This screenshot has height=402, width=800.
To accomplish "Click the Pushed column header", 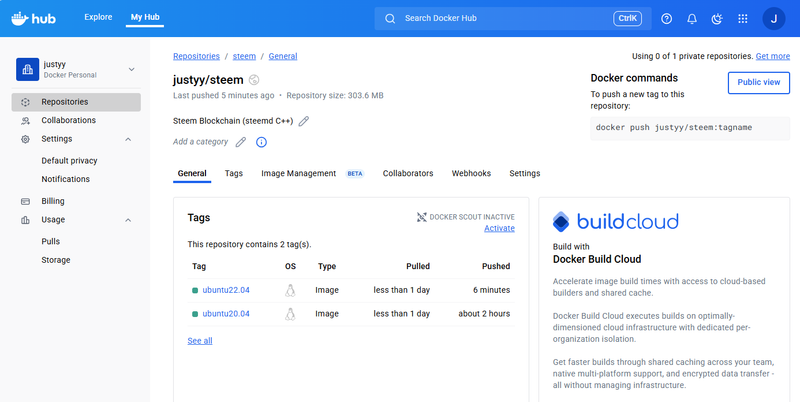I will pyautogui.click(x=496, y=266).
